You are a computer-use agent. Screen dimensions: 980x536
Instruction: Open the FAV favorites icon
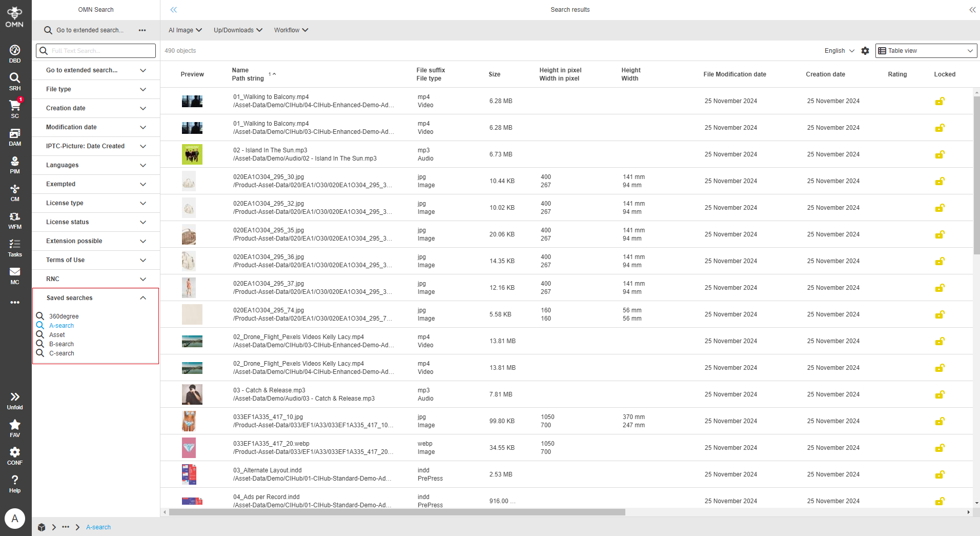14,425
